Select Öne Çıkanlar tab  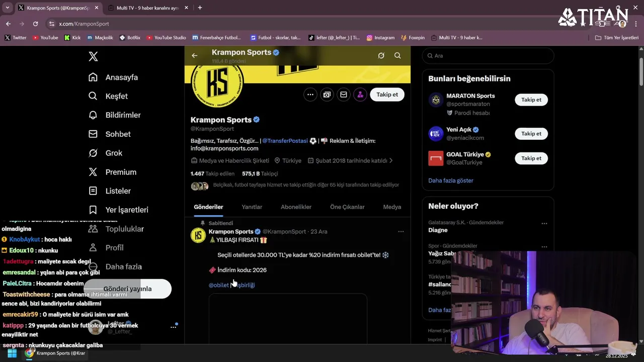pyautogui.click(x=347, y=207)
